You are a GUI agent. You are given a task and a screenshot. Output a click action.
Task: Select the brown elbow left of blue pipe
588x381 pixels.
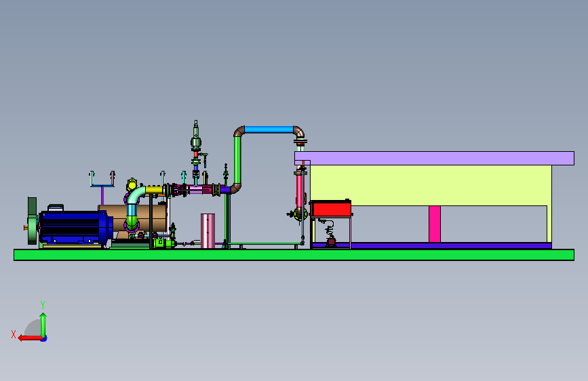coord(239,132)
